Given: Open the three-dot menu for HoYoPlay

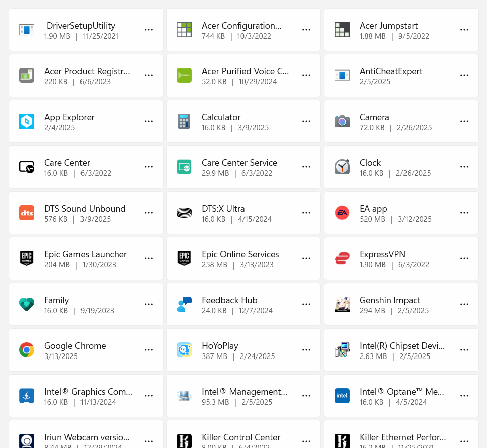Looking at the screenshot, I should (306, 350).
